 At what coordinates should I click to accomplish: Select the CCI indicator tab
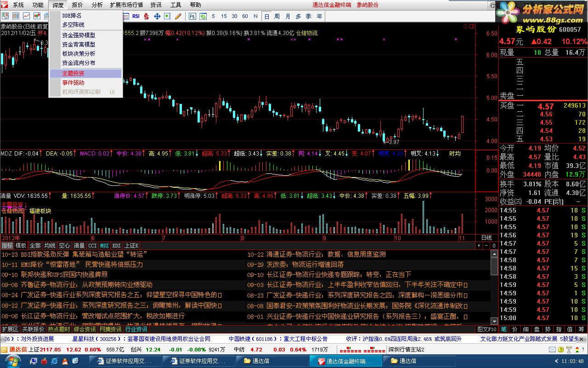point(93,246)
